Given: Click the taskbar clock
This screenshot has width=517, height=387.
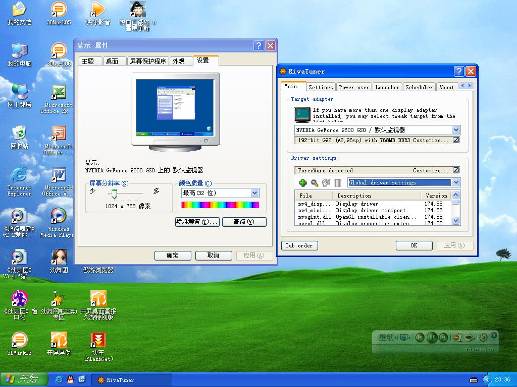Looking at the screenshot, I should point(503,380).
